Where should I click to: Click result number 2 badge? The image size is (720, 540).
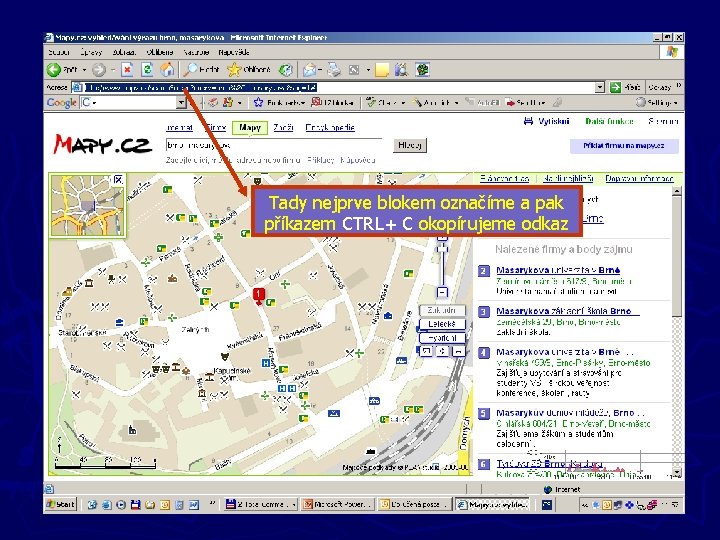coord(484,270)
